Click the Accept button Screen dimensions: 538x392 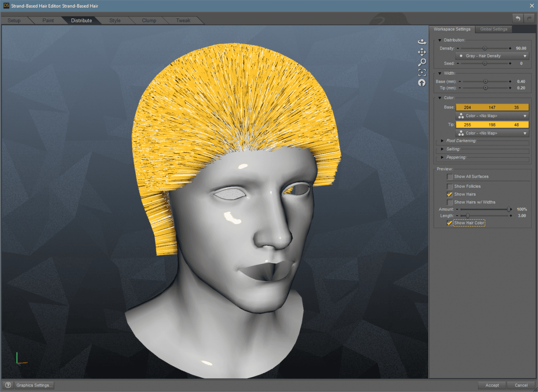492,385
